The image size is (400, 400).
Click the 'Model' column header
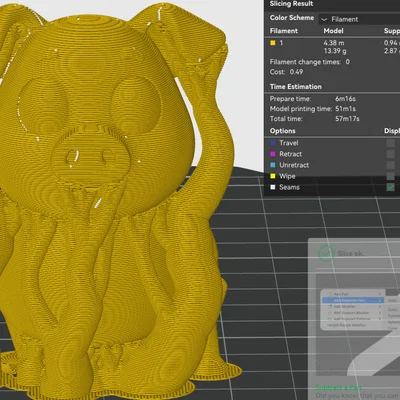[333, 31]
